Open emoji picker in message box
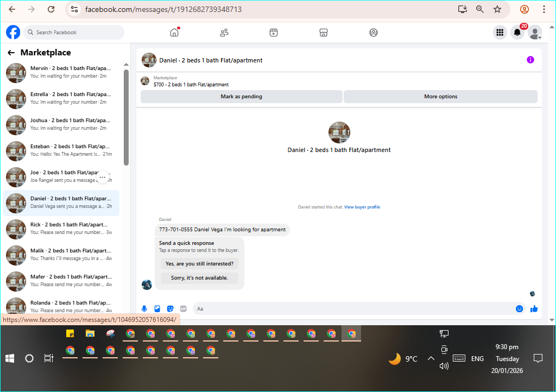This screenshot has height=392, width=556. pos(519,309)
